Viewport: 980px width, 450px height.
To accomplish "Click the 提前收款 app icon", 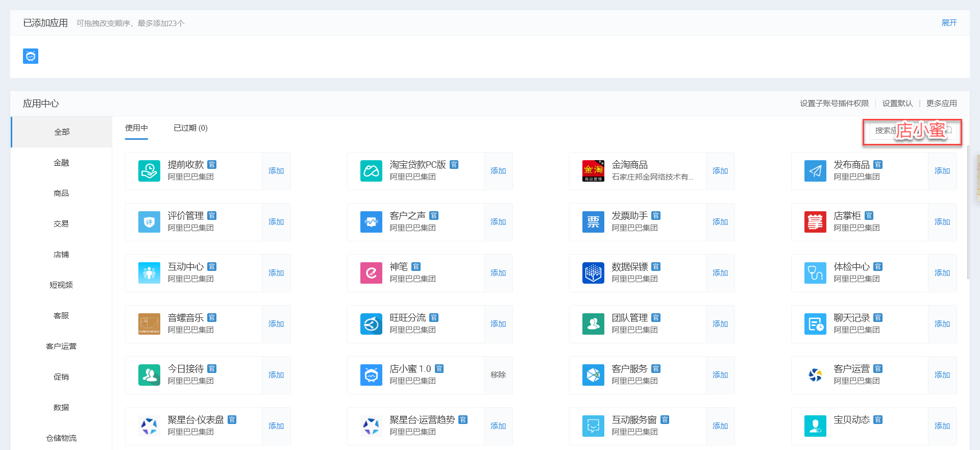I will 149,171.
